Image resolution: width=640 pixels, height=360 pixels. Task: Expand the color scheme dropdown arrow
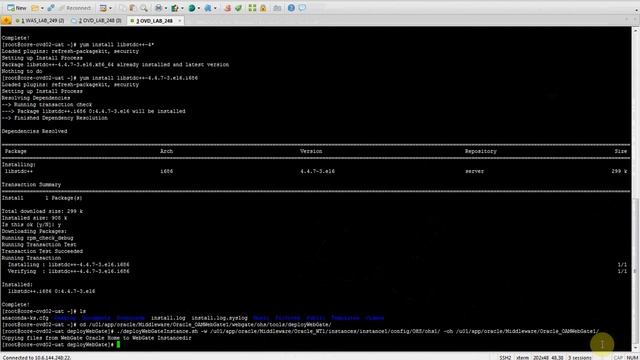click(215, 8)
